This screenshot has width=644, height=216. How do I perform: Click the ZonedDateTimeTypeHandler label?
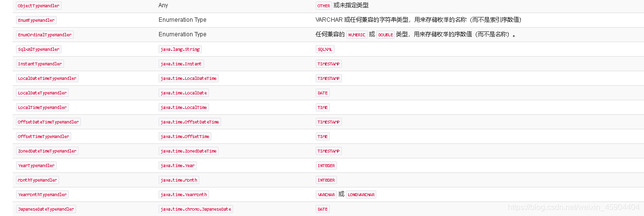coord(47,151)
